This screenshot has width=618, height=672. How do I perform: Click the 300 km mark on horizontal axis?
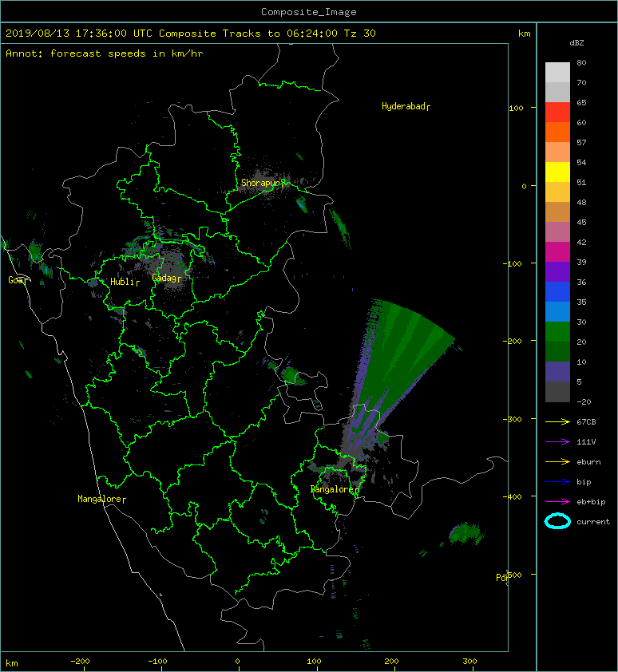pyautogui.click(x=470, y=662)
